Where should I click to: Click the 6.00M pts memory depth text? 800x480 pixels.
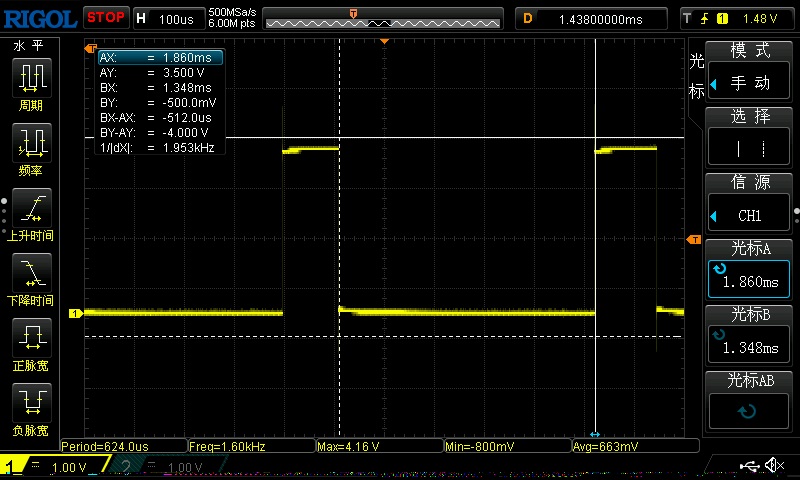coord(232,23)
